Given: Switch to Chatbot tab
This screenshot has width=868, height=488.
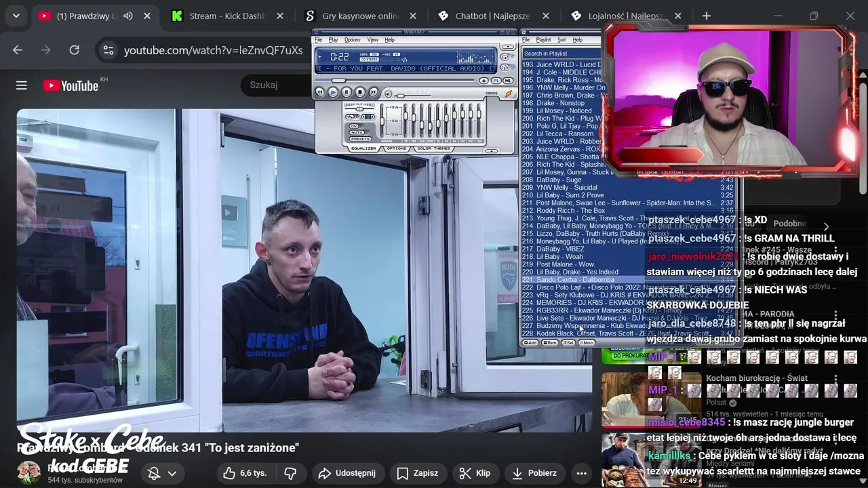Looking at the screenshot, I should coord(493,16).
